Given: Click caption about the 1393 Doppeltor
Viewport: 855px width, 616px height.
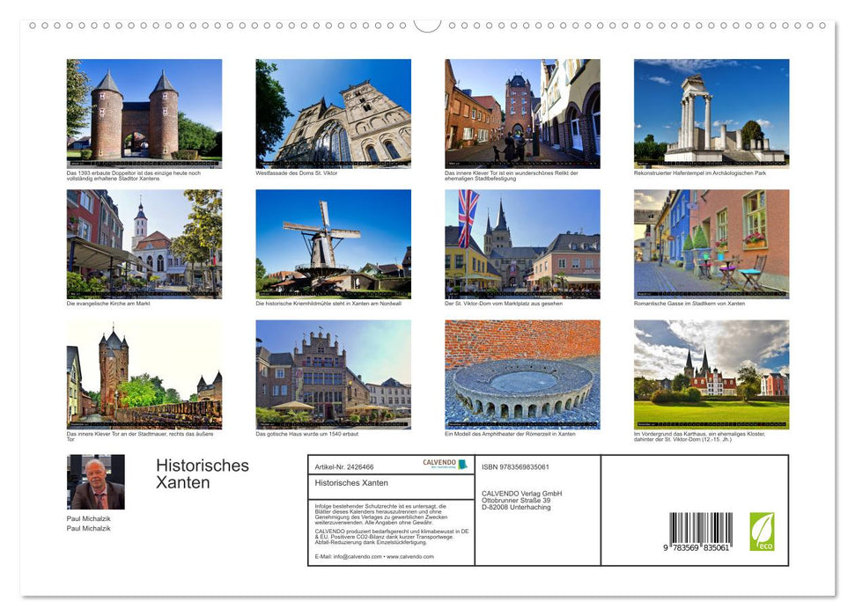Looking at the screenshot, I should pos(134,175).
